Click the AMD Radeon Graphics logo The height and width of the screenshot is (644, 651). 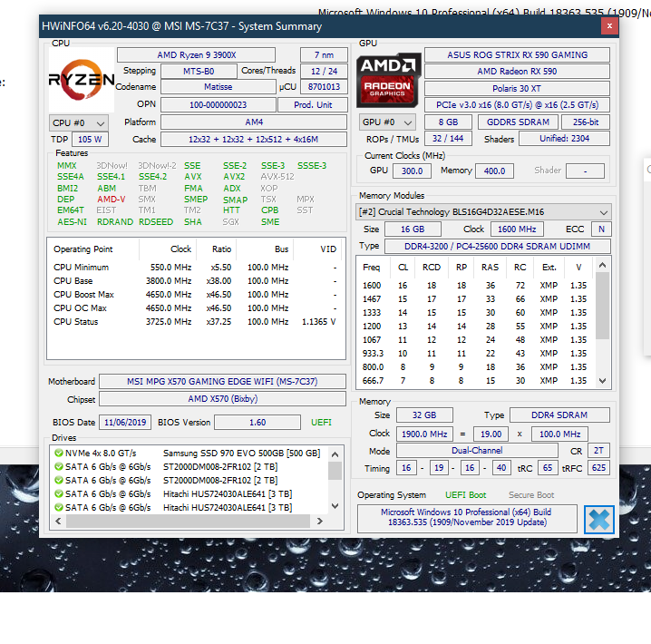coord(388,80)
